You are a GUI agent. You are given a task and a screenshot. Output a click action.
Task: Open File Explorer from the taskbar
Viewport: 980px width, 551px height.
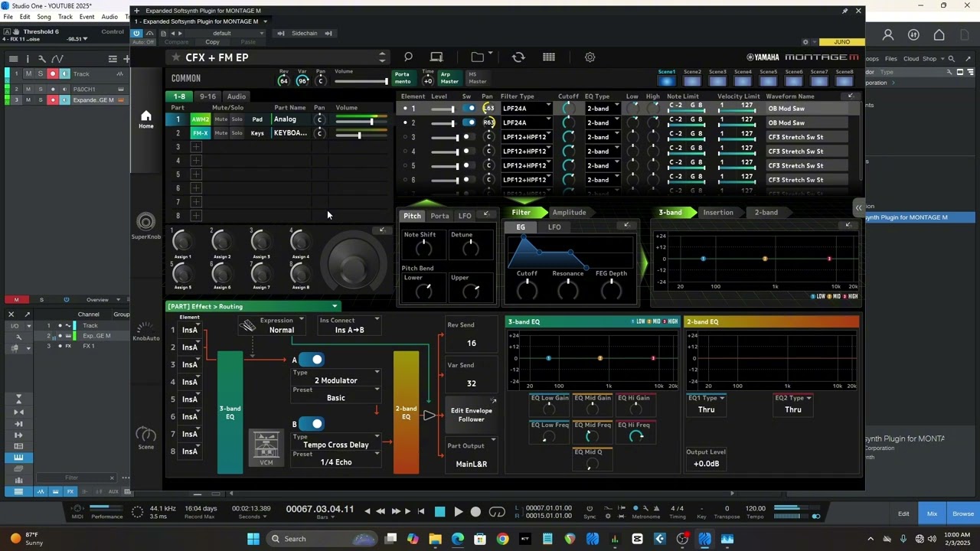[x=436, y=539]
